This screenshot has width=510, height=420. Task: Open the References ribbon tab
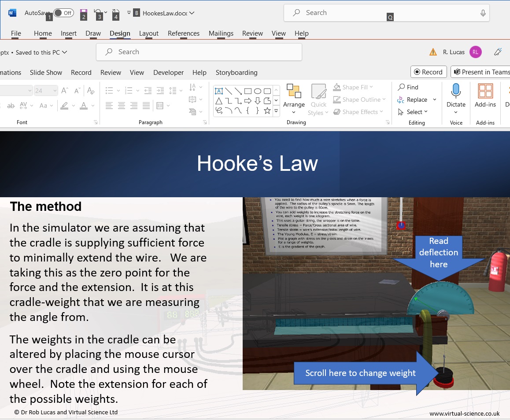[x=184, y=33]
